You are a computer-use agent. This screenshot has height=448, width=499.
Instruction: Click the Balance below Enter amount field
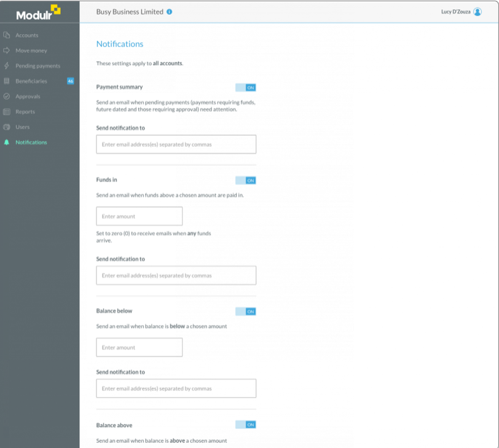139,347
